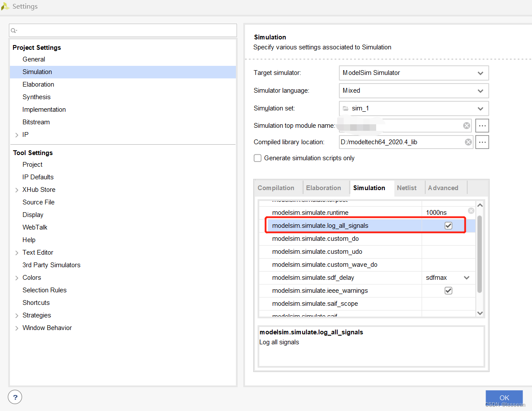Browse for the simulation top module name

[482, 125]
